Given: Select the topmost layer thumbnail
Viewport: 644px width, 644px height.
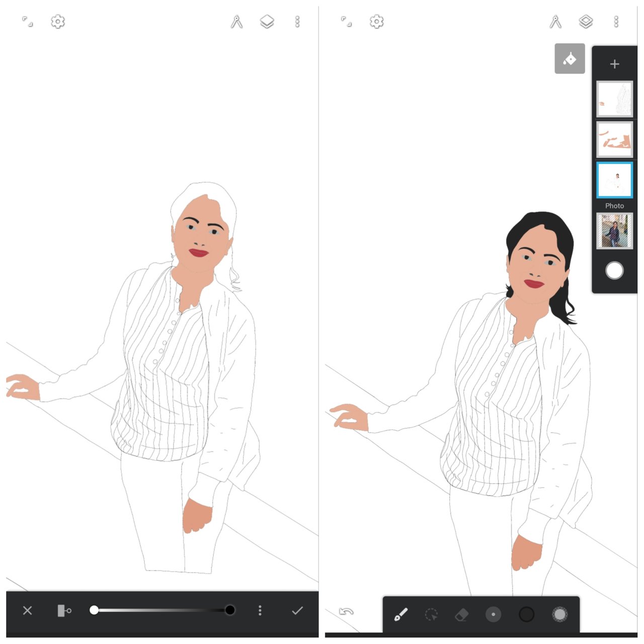Looking at the screenshot, I should 614,99.
